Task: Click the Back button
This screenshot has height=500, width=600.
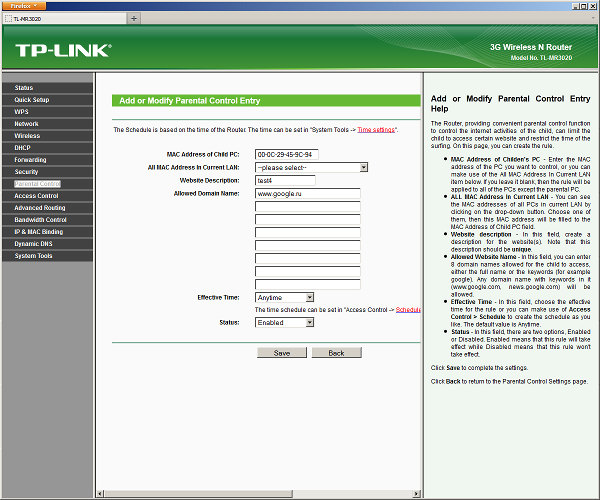Action: [x=336, y=353]
